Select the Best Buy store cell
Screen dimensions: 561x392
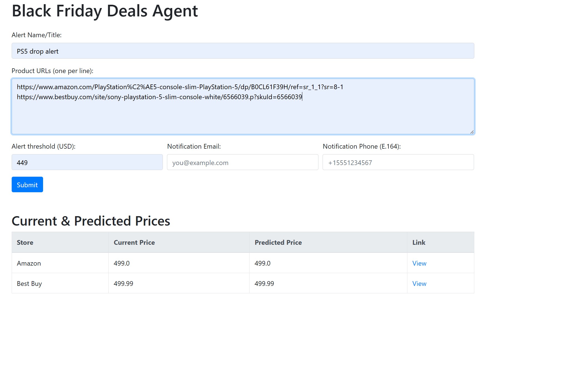coord(60,283)
